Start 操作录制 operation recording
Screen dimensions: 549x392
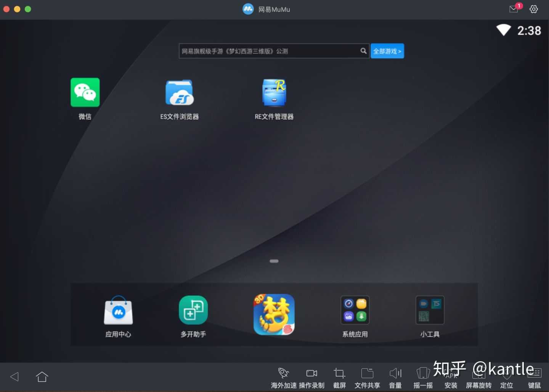pos(311,378)
